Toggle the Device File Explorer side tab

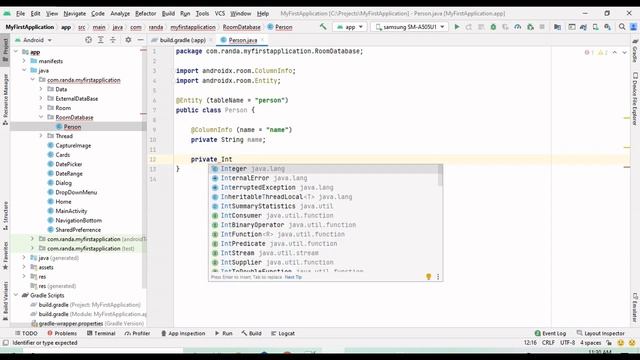click(635, 99)
